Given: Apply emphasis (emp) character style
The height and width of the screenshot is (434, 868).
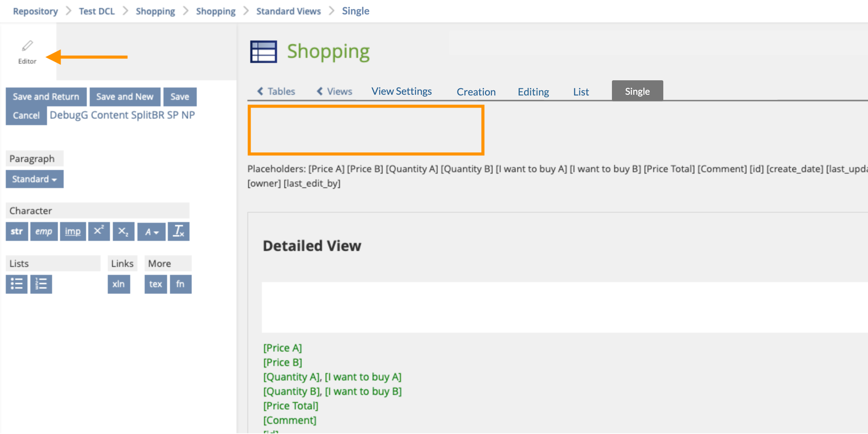Looking at the screenshot, I should (x=44, y=231).
